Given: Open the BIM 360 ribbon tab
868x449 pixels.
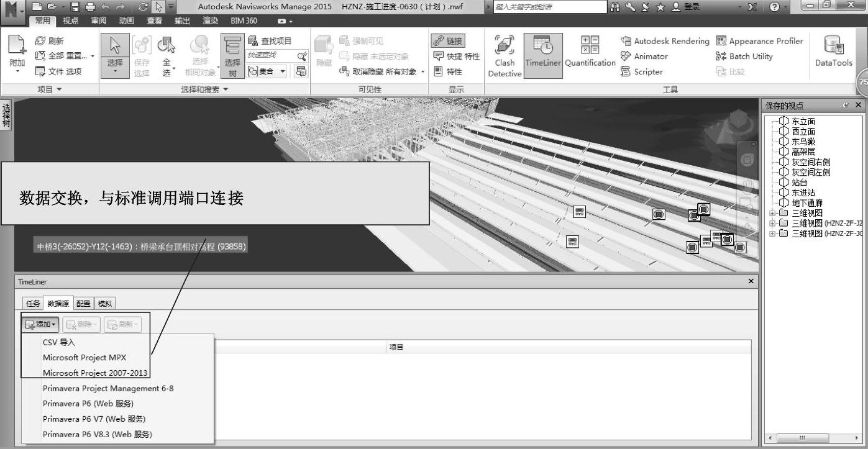Looking at the screenshot, I should pos(244,20).
